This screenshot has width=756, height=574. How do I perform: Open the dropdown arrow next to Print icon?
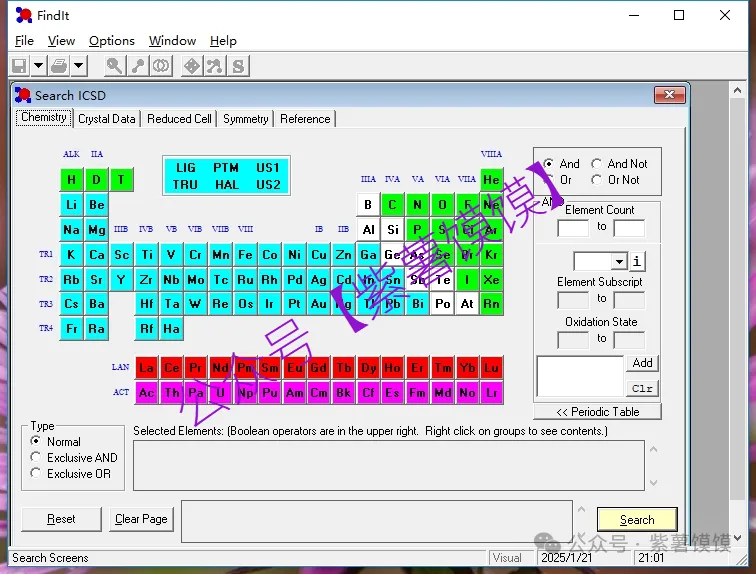79,66
